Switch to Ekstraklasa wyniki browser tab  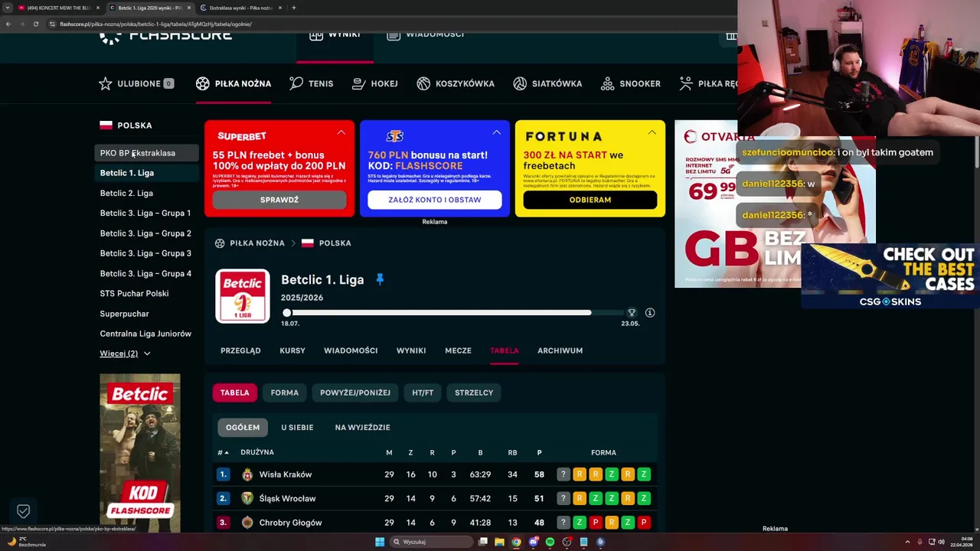[240, 8]
